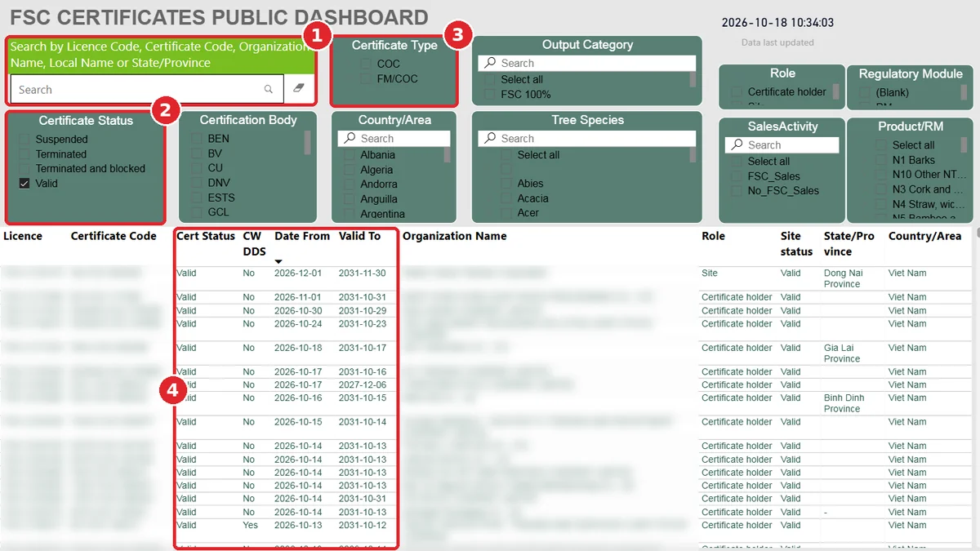Image resolution: width=980 pixels, height=551 pixels.
Task: Select Albania in Country/Area slicer
Action: click(350, 155)
